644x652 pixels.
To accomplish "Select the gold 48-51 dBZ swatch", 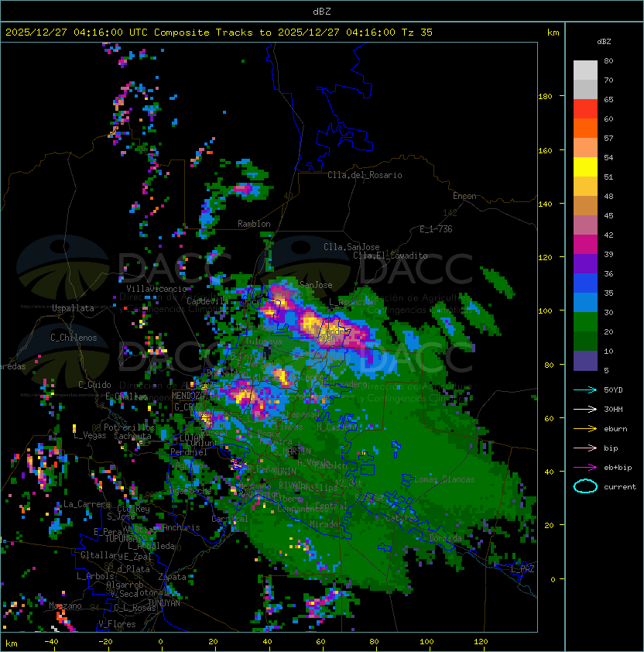I will tap(585, 187).
